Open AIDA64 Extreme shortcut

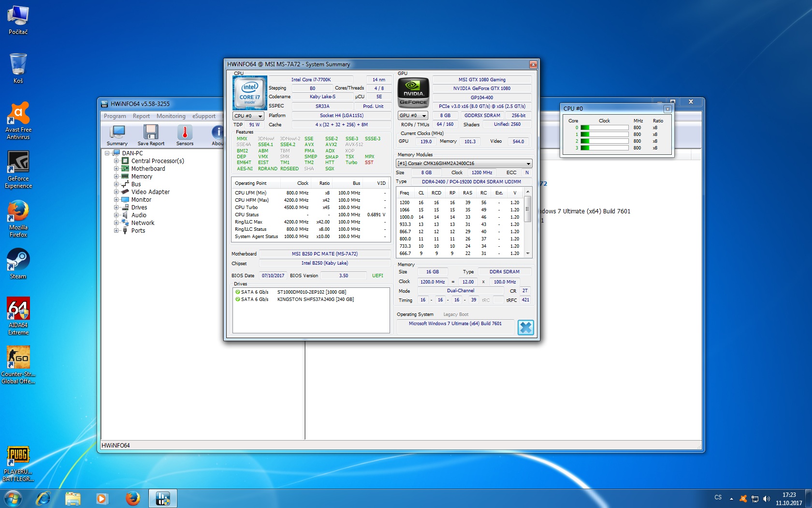[18, 316]
